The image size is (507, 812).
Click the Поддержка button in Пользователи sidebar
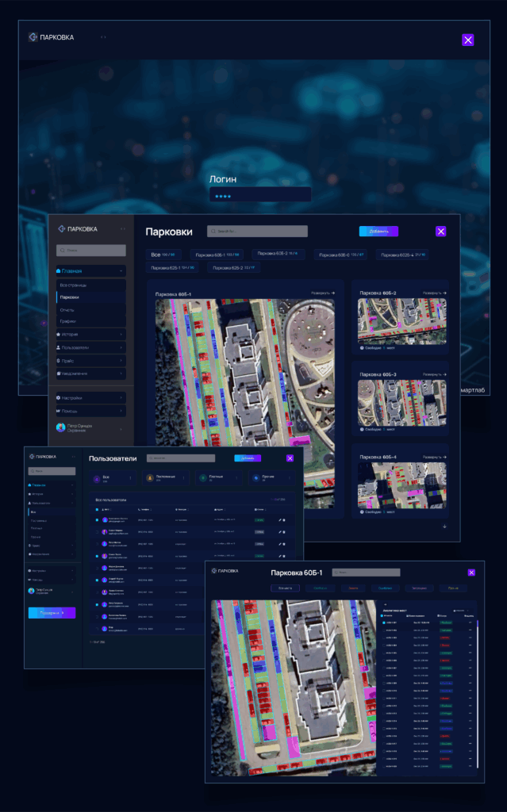click(52, 613)
